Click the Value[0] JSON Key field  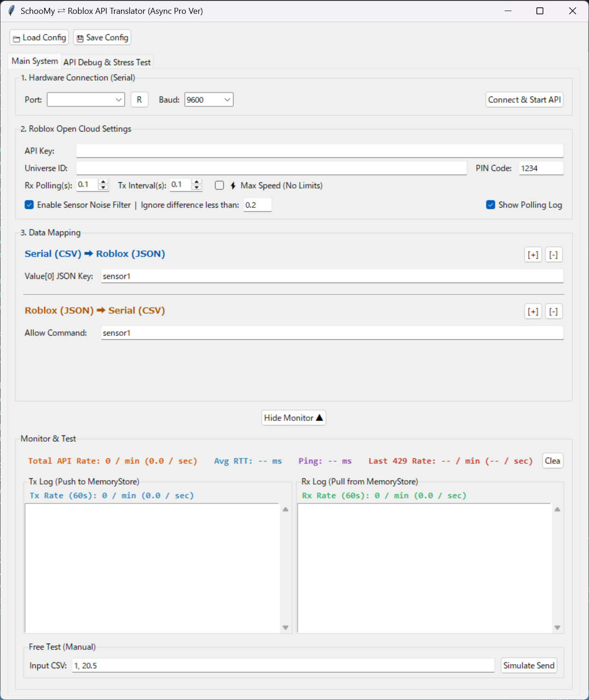pyautogui.click(x=332, y=276)
